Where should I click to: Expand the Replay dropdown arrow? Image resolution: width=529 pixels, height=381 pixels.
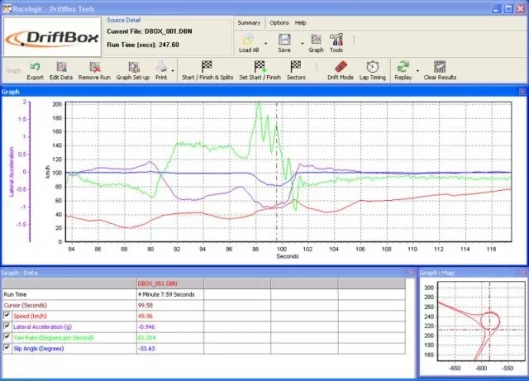coord(418,71)
